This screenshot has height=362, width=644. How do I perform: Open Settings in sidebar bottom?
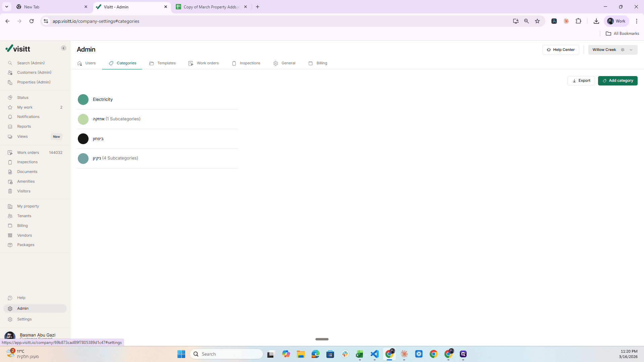click(x=24, y=319)
